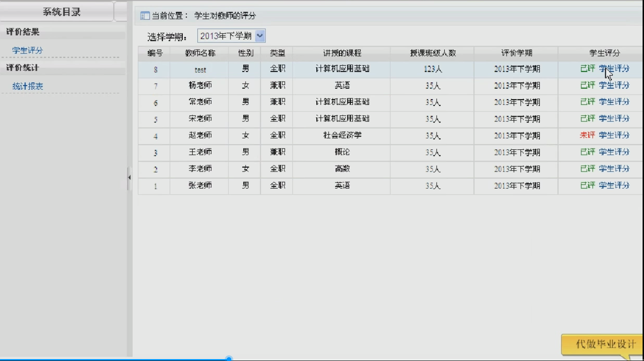Viewport: 644px width, 361px height.
Task: Click the 系统目录 panel title
Action: [61, 12]
